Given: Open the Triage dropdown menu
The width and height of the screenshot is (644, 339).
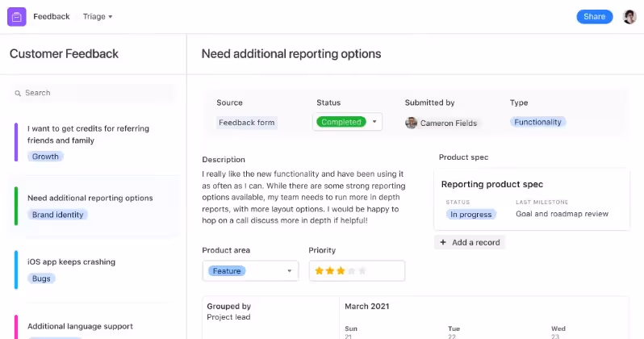Looking at the screenshot, I should click(98, 17).
